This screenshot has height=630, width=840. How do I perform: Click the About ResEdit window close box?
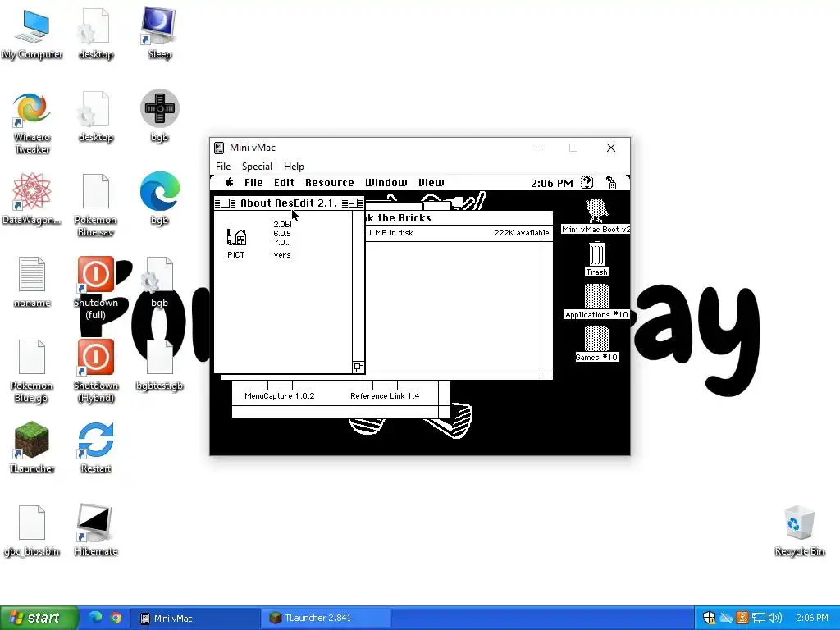coord(225,203)
